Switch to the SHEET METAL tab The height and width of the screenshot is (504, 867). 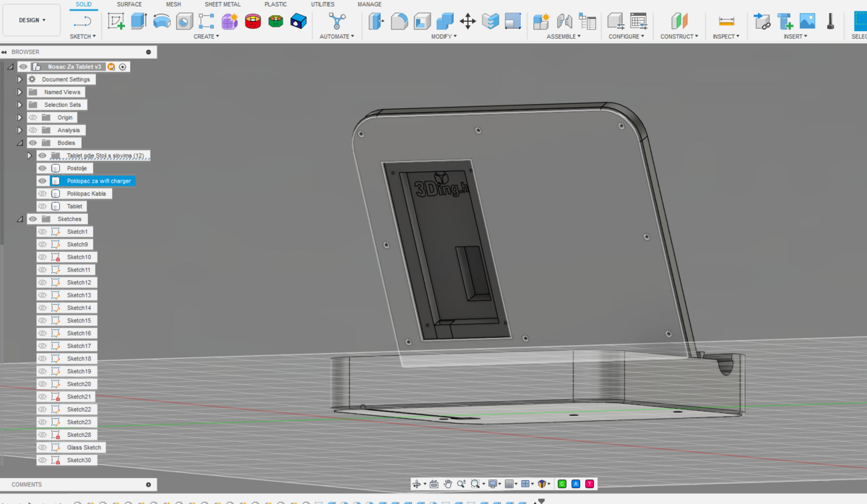(x=223, y=4)
